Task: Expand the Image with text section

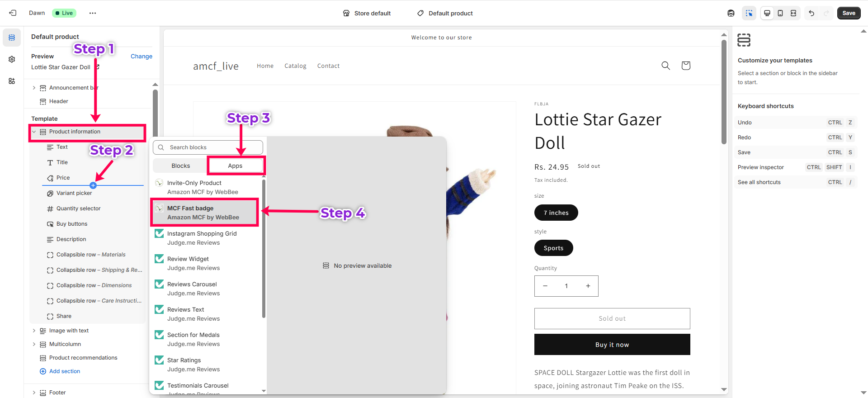Action: pyautogui.click(x=34, y=331)
